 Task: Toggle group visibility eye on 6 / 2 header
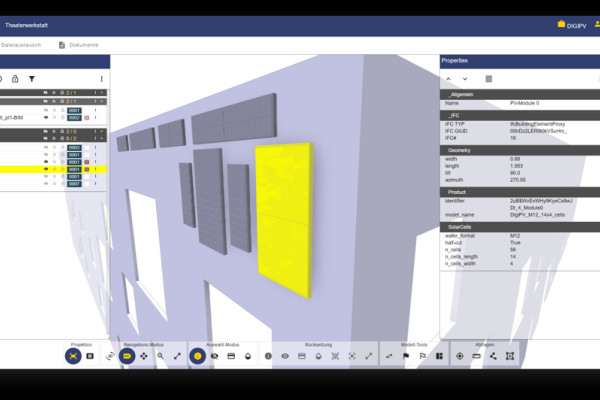click(46, 138)
